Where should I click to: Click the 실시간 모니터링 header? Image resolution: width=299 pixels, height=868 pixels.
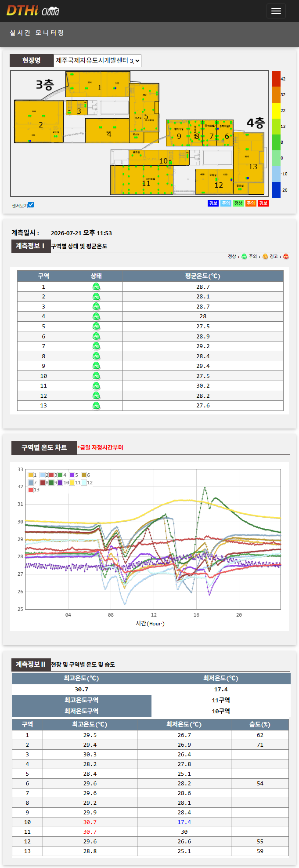coord(37,33)
